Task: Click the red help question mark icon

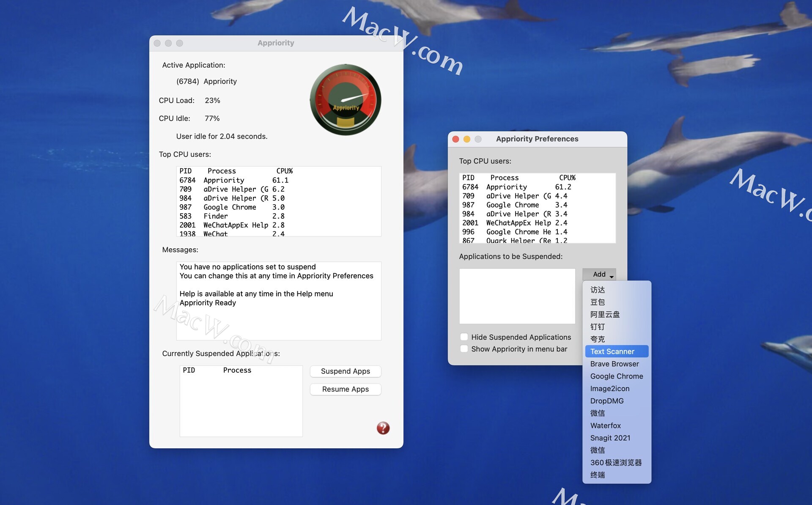Action: tap(383, 428)
